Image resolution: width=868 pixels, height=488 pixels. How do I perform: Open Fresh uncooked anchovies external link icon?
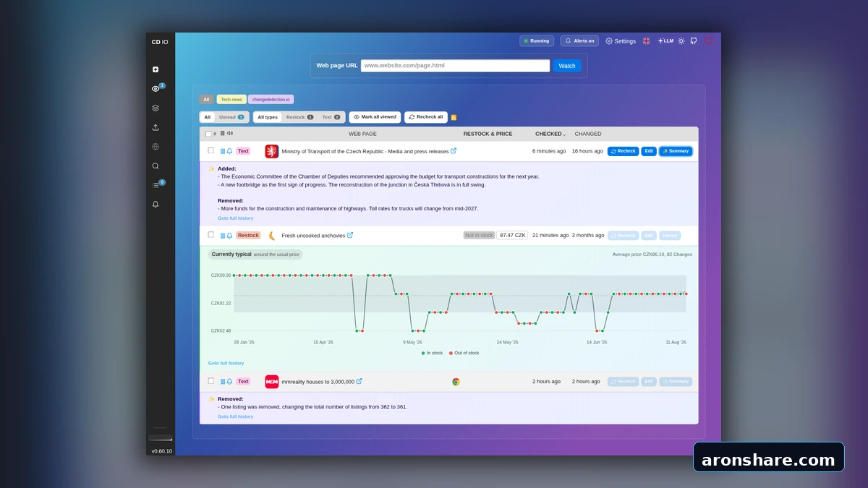pyautogui.click(x=350, y=235)
